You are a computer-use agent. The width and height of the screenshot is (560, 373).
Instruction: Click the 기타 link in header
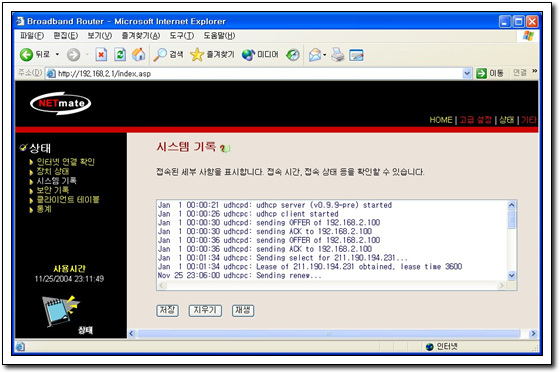pos(529,120)
